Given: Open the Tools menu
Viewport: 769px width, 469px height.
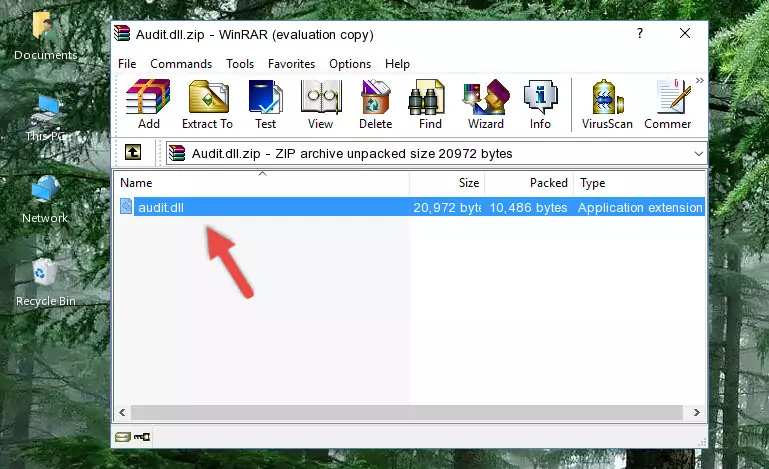Looking at the screenshot, I should pyautogui.click(x=240, y=64).
